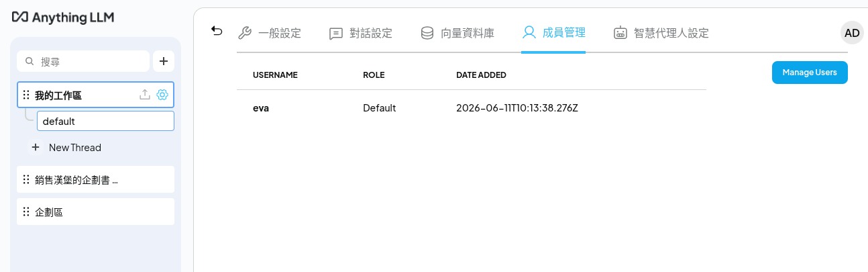The width and height of the screenshot is (868, 272).
Task: Switch to the 智慧代理人設定 tab
Action: (661, 33)
